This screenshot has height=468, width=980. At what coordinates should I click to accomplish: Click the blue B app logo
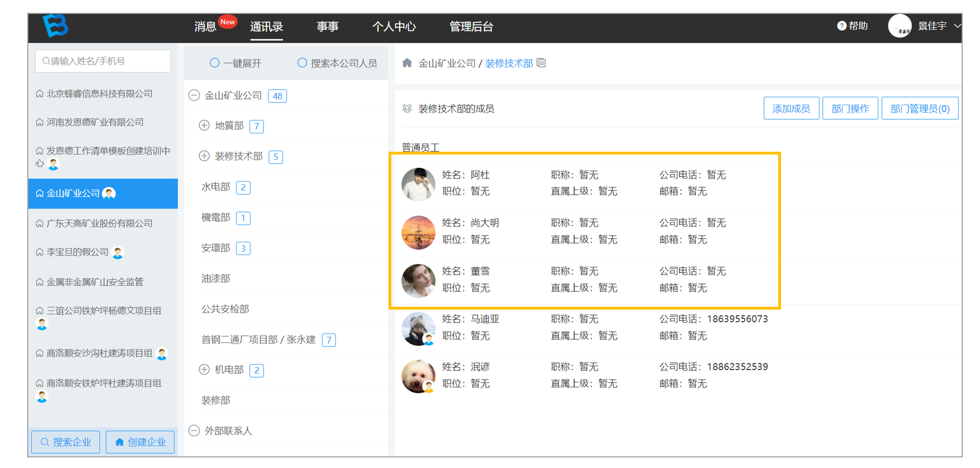click(x=56, y=26)
